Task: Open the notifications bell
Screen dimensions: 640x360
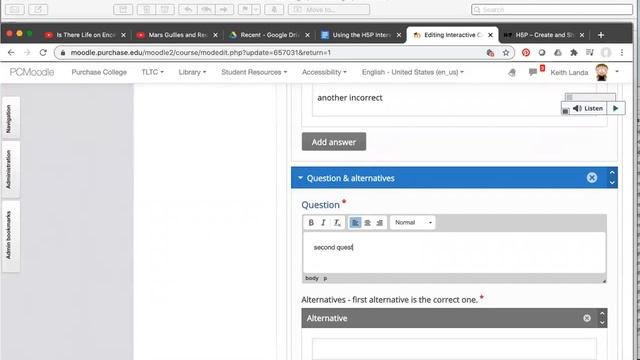Action: coord(512,72)
